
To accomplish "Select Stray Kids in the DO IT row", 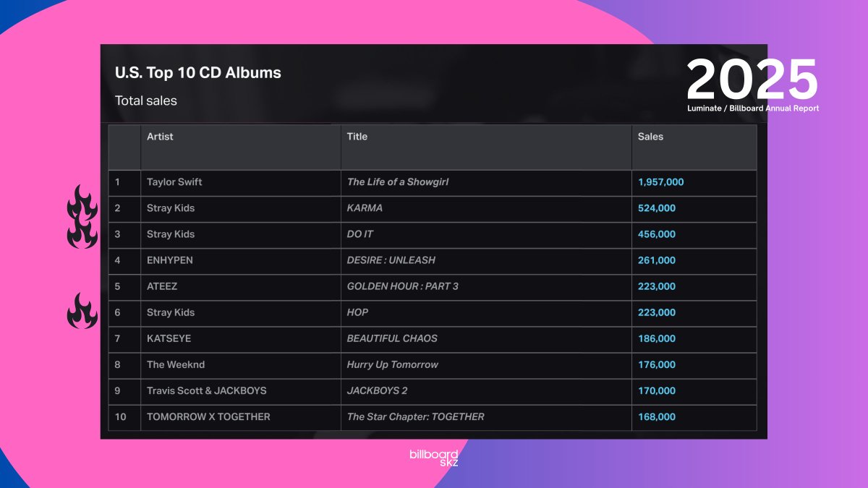I will tap(171, 234).
